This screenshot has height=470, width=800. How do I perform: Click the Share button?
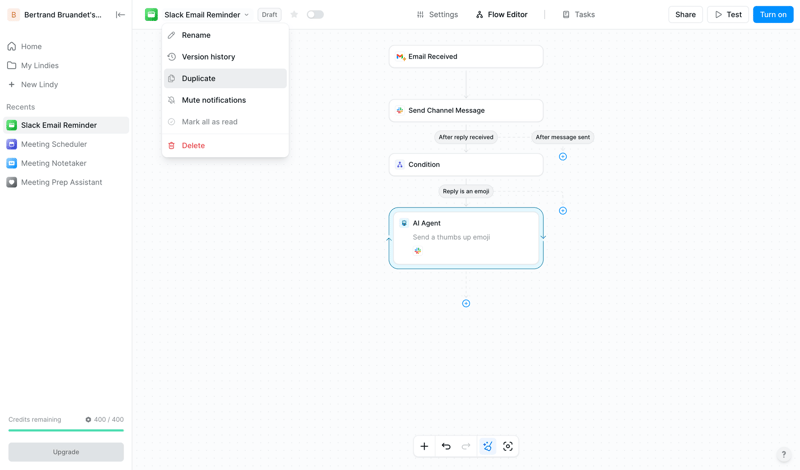[x=685, y=15]
